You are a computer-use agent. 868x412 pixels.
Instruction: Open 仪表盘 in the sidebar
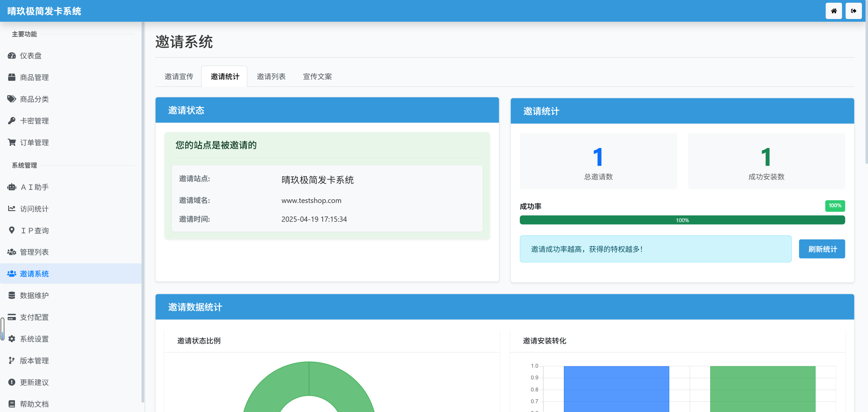71,56
